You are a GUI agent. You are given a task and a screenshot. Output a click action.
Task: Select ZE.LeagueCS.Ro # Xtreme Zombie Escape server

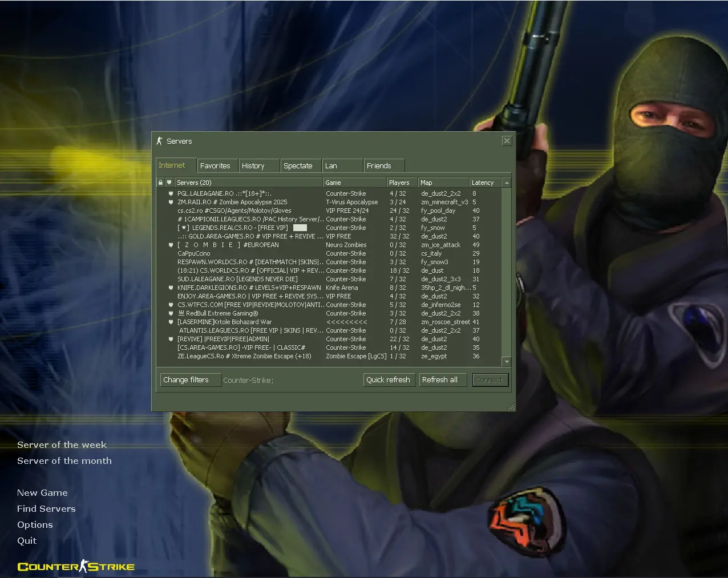(x=329, y=356)
